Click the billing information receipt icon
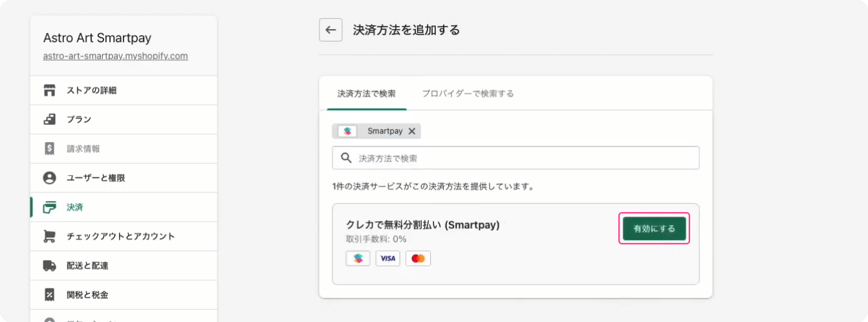 coord(49,149)
